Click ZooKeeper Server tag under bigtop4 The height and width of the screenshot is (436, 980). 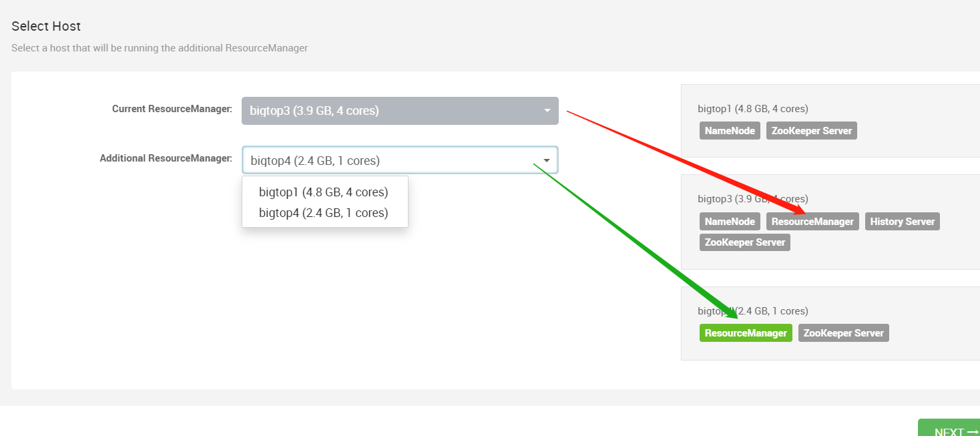pyautogui.click(x=844, y=333)
